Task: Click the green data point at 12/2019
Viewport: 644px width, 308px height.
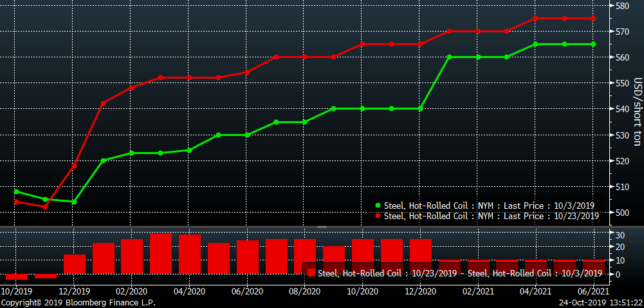Action: [74, 202]
